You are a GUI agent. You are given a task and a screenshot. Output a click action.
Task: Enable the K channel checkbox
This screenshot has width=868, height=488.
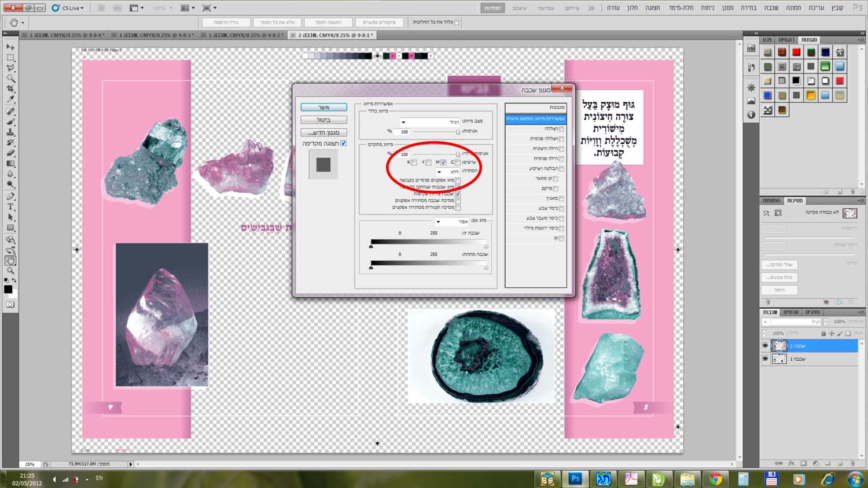[x=414, y=162]
